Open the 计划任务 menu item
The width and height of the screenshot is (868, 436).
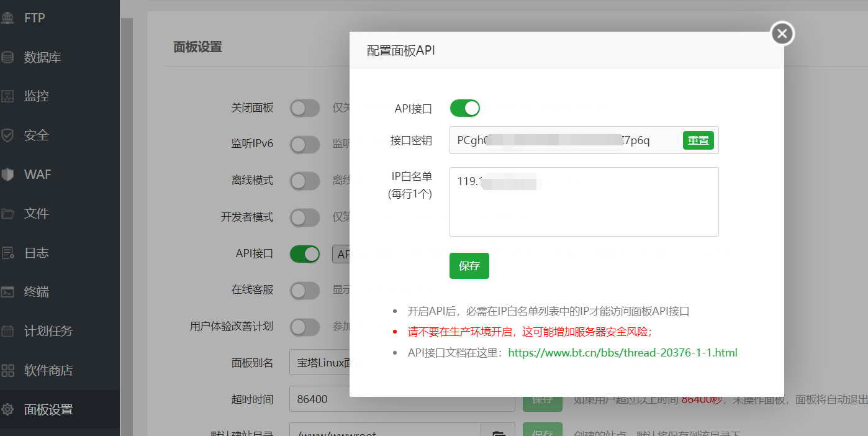pyautogui.click(x=48, y=331)
